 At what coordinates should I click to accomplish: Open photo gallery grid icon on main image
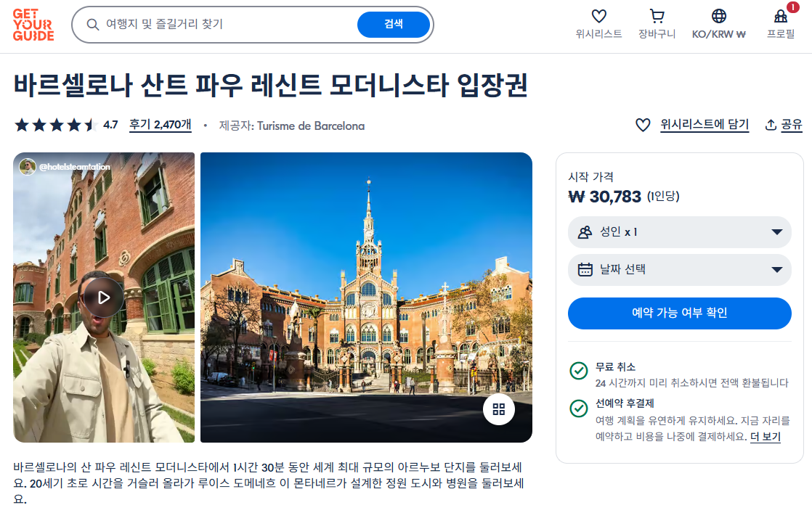[499, 409]
